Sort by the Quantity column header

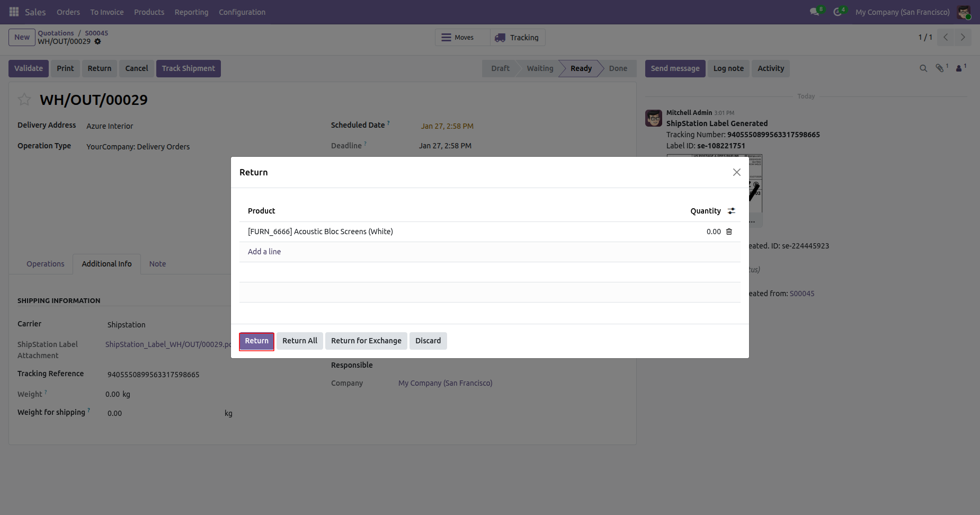point(706,211)
